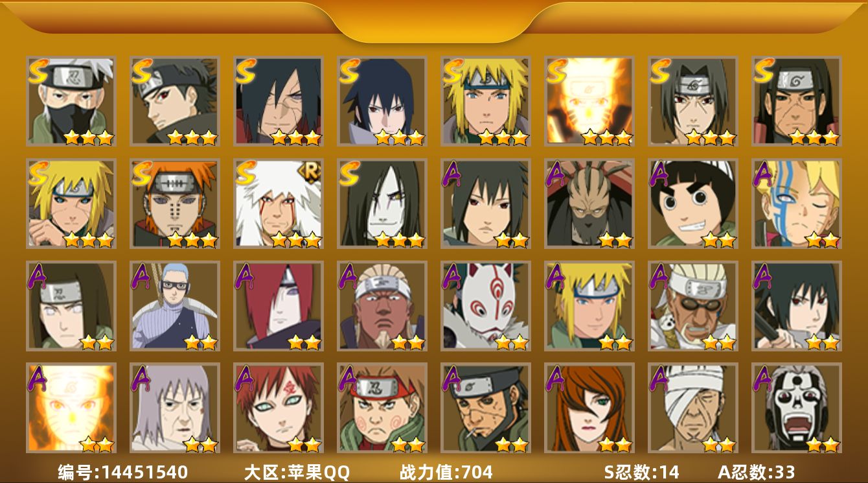Select the fox-masked Anbu A-rank card
The width and height of the screenshot is (868, 483).
click(x=486, y=306)
